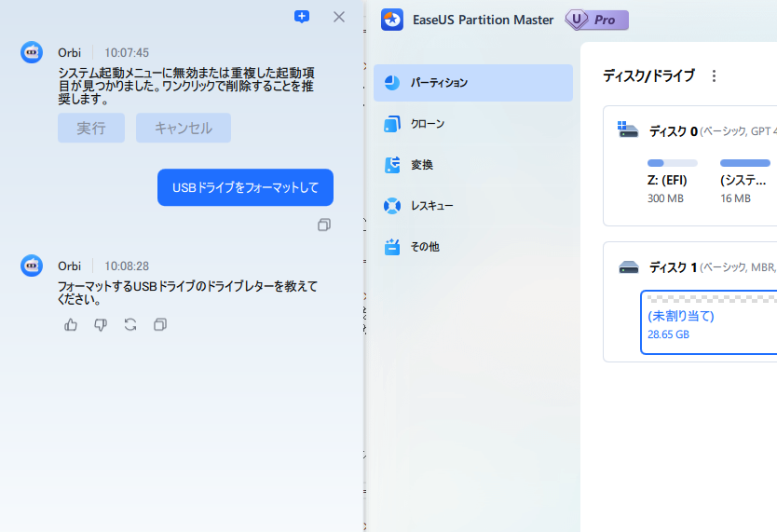
Task: Open the クローン section
Action: pos(473,124)
